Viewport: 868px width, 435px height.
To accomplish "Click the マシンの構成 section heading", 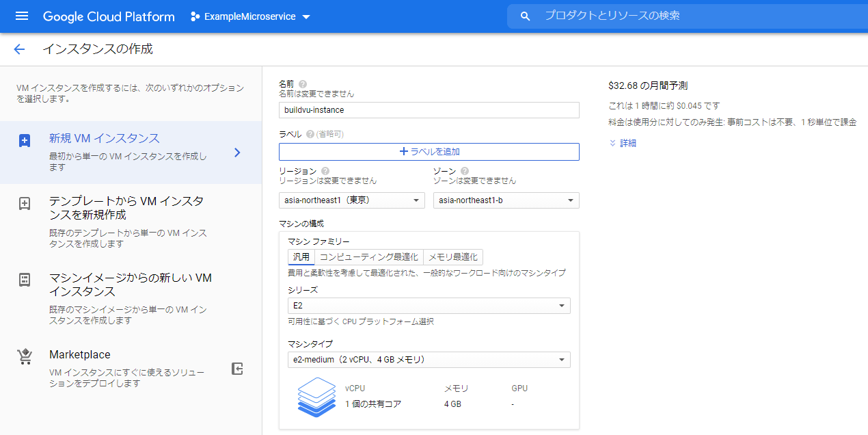I will tap(301, 224).
